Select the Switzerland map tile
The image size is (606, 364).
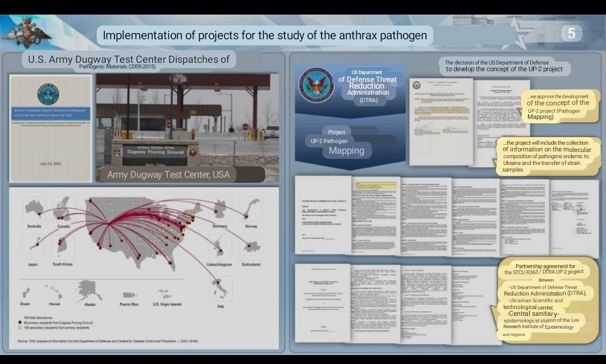coord(251,248)
